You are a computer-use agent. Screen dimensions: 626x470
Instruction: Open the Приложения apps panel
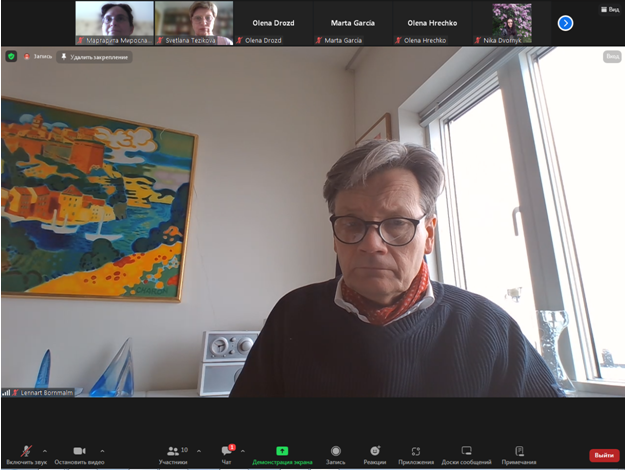click(x=415, y=454)
